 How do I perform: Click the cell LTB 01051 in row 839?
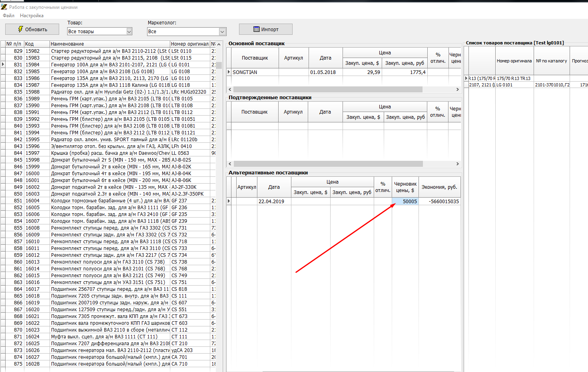(190, 119)
